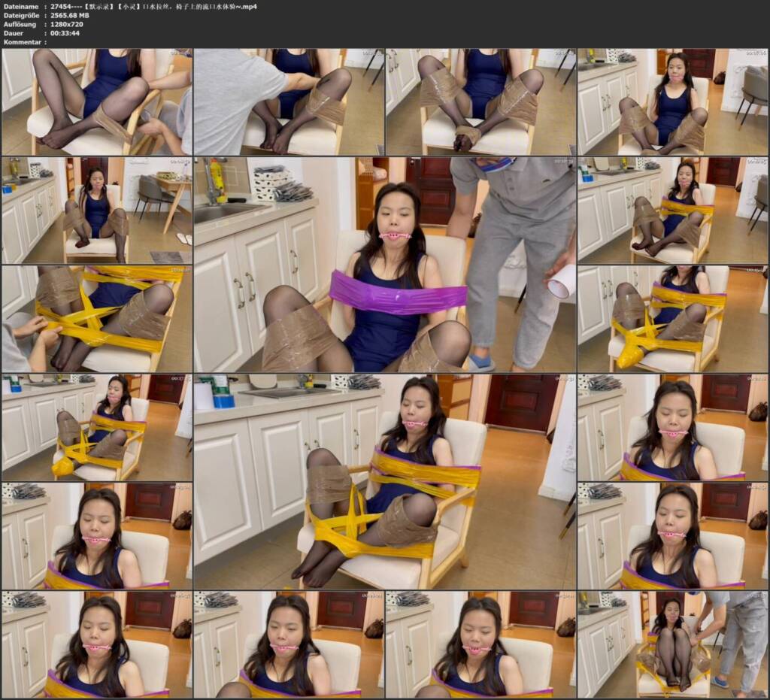Open the large thumbnail with the purple band
The image size is (770, 700).
click(x=384, y=265)
